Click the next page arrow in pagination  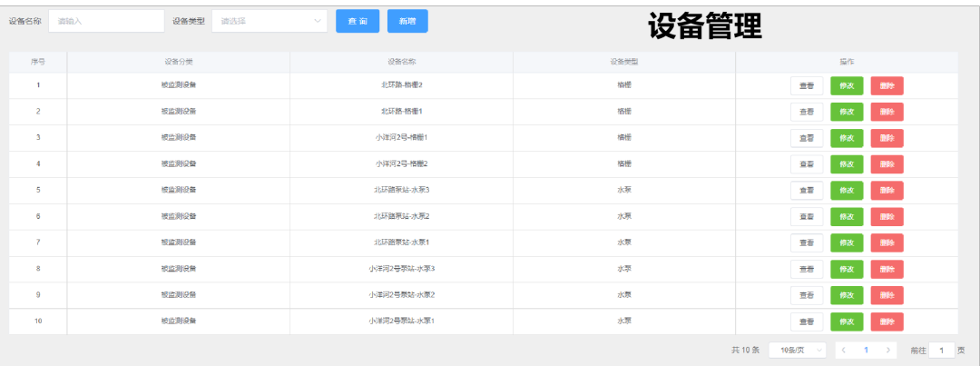point(888,350)
